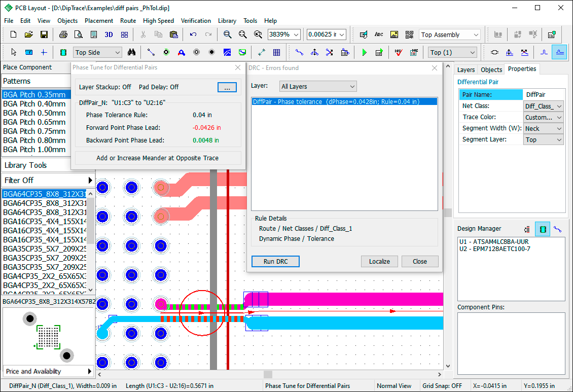Image resolution: width=573 pixels, height=392 pixels.
Task: Open the Route menu
Action: click(128, 21)
